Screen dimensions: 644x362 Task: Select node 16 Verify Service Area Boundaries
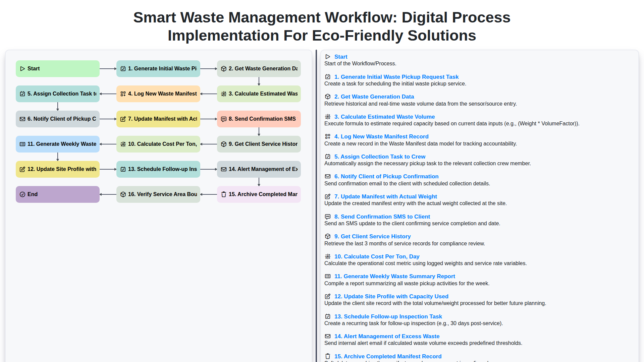pyautogui.click(x=158, y=194)
